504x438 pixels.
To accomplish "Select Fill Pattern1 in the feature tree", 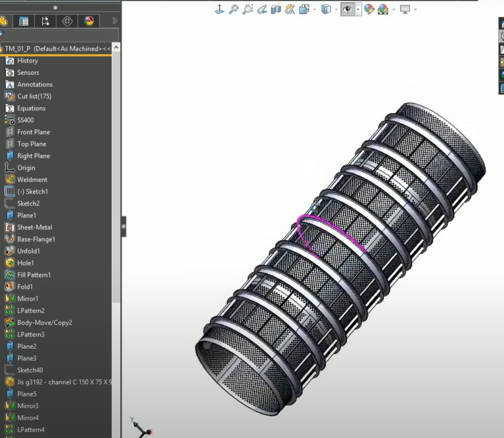I will point(34,275).
